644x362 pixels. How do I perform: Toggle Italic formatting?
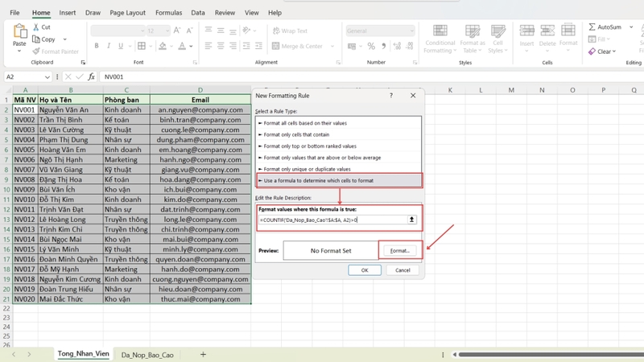click(x=109, y=46)
